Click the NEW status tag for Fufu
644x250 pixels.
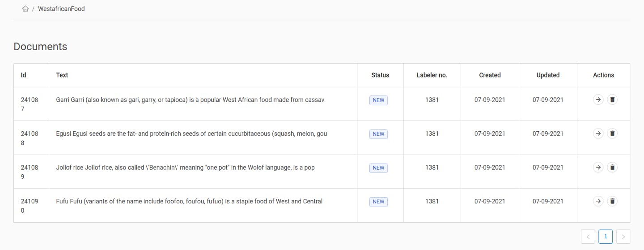coord(378,202)
